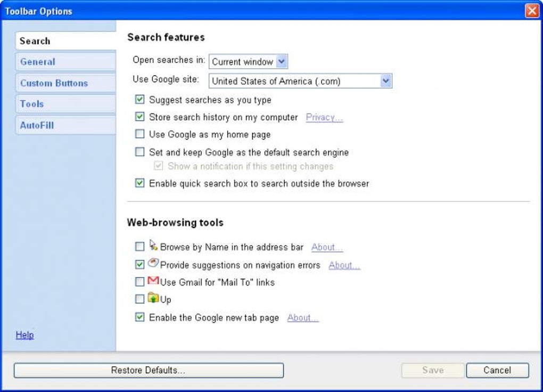Viewport: 543px width, 392px height.
Task: Check Set and keep Google as default
Action: 139,152
